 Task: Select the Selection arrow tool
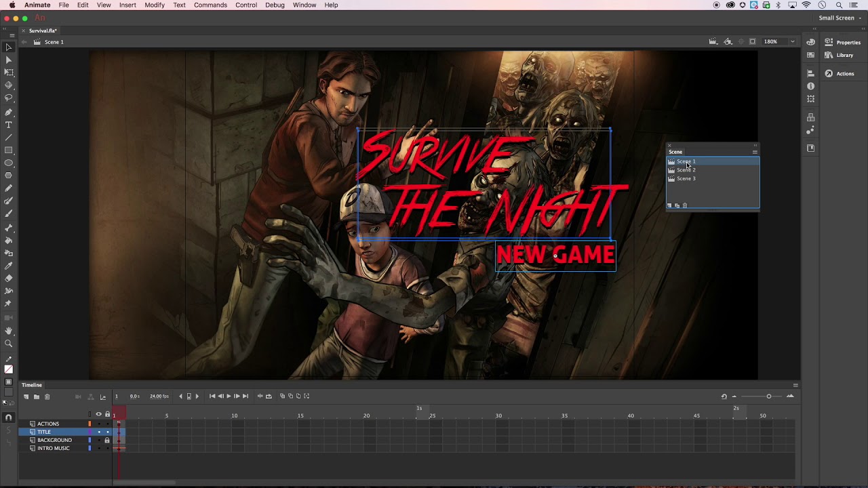coord(9,47)
